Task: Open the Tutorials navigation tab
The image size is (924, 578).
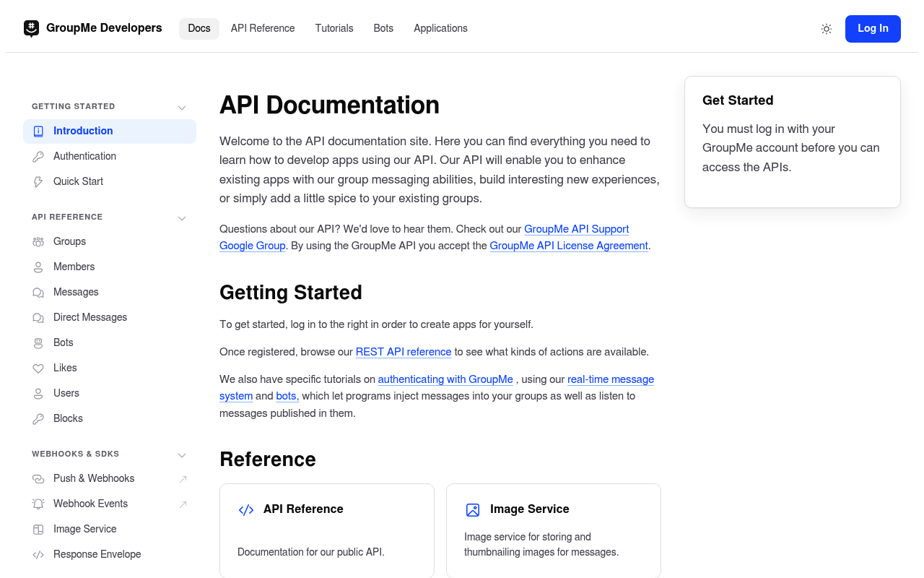Action: [334, 29]
